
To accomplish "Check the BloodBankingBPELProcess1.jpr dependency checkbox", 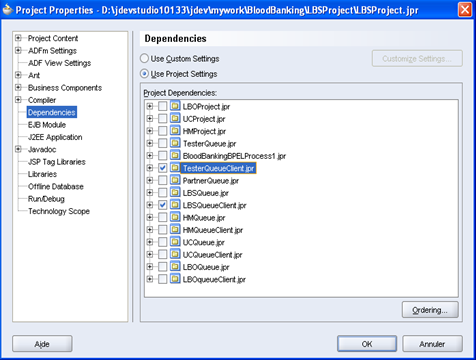I will point(162,156).
